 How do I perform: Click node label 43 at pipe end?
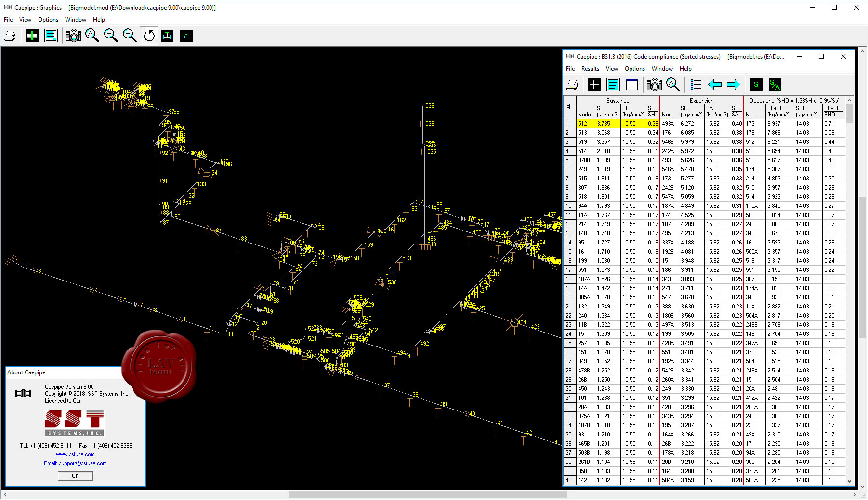point(558,442)
